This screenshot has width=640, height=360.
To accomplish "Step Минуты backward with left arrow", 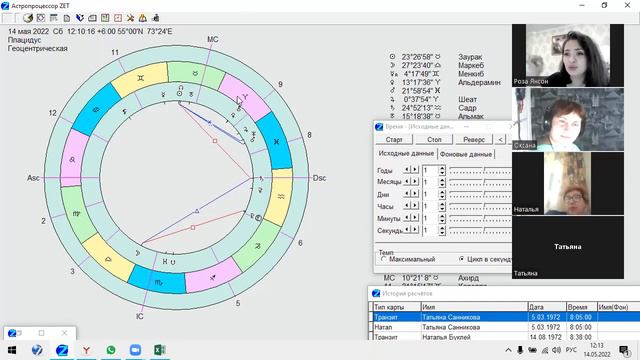I will click(x=407, y=218).
